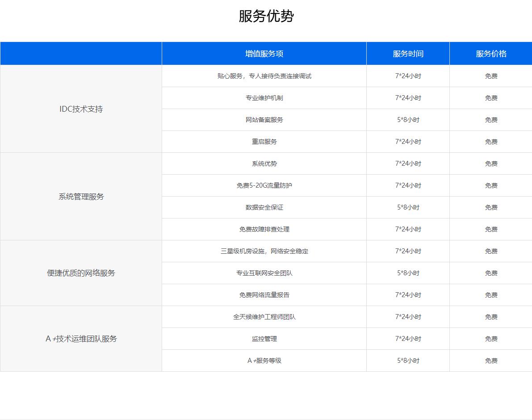Select the 监控管理 cell
The image size is (532, 420).
[x=264, y=339]
